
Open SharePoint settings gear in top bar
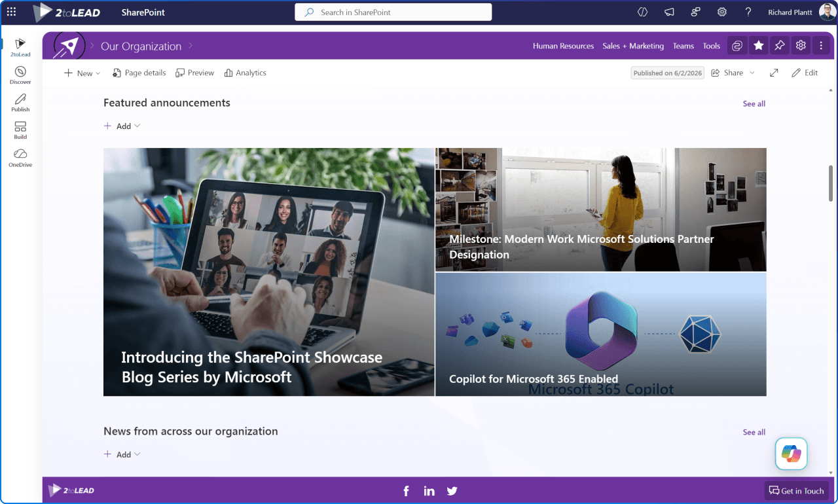pyautogui.click(x=722, y=12)
